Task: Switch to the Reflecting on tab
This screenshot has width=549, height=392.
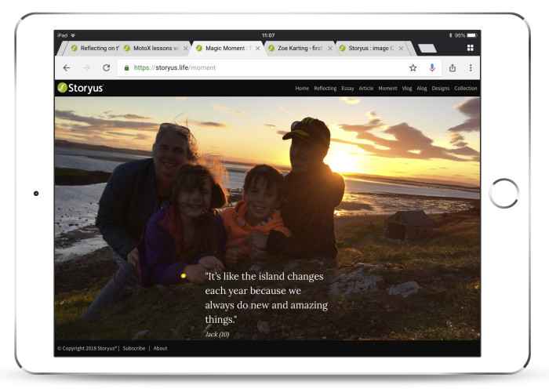Action: (x=95, y=49)
